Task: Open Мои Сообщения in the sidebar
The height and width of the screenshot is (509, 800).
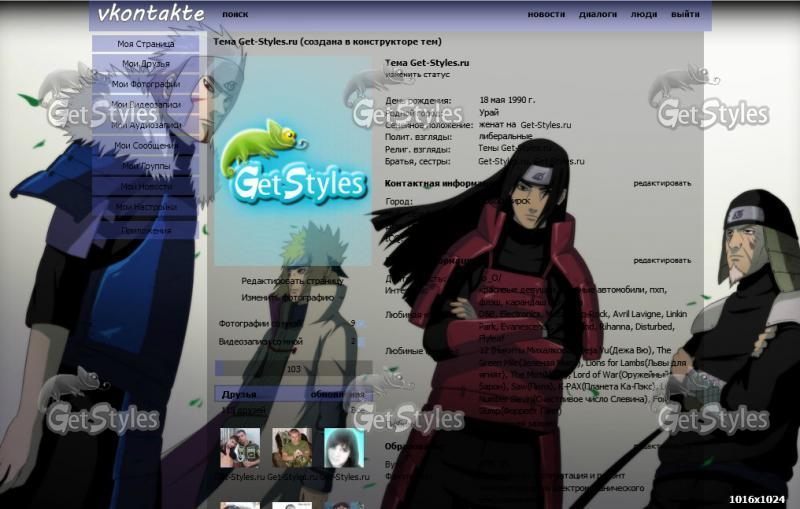Action: [x=146, y=145]
